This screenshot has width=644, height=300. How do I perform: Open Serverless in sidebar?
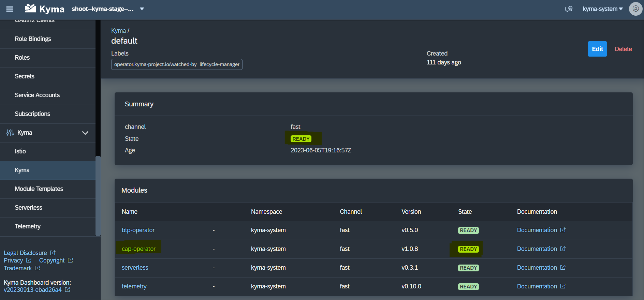pyautogui.click(x=48, y=208)
